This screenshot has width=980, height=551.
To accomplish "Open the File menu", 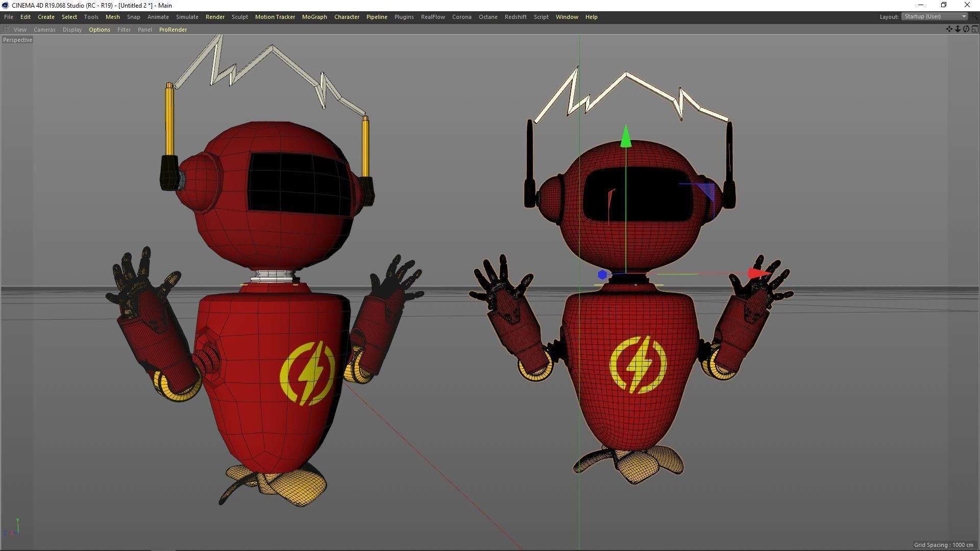I will tap(9, 17).
